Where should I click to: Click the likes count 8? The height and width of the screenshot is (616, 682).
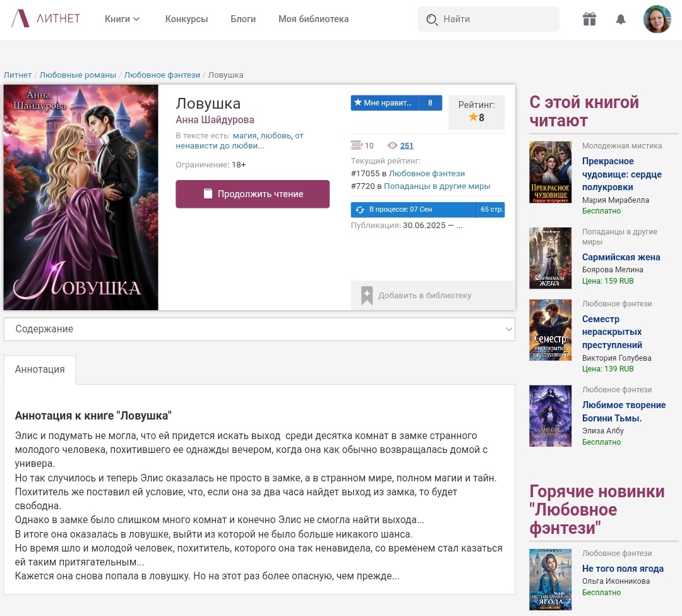pyautogui.click(x=430, y=102)
